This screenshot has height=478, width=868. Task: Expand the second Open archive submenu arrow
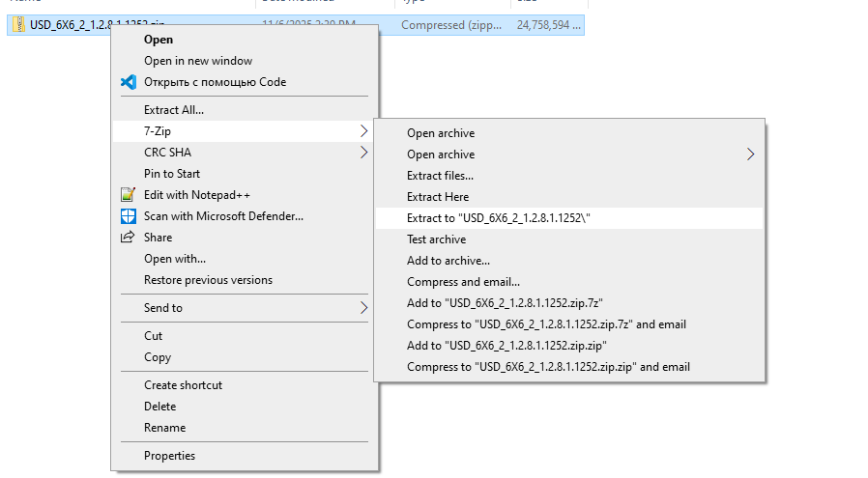[750, 155]
